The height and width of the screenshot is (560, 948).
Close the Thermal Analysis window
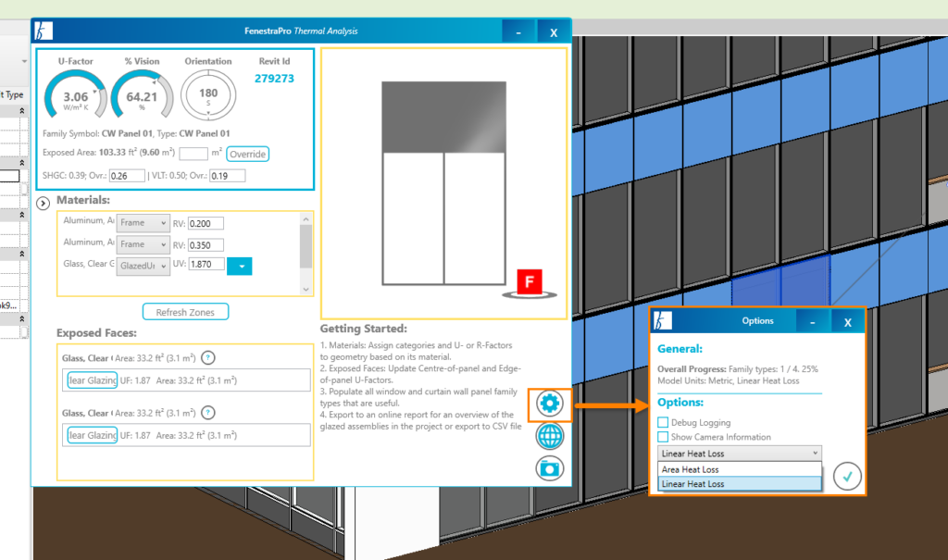tap(554, 32)
